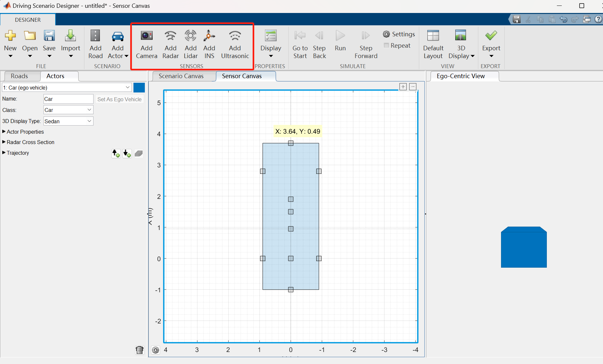Viewport: 603px width, 364px height.
Task: Zoom in with canvas plus button
Action: [403, 87]
